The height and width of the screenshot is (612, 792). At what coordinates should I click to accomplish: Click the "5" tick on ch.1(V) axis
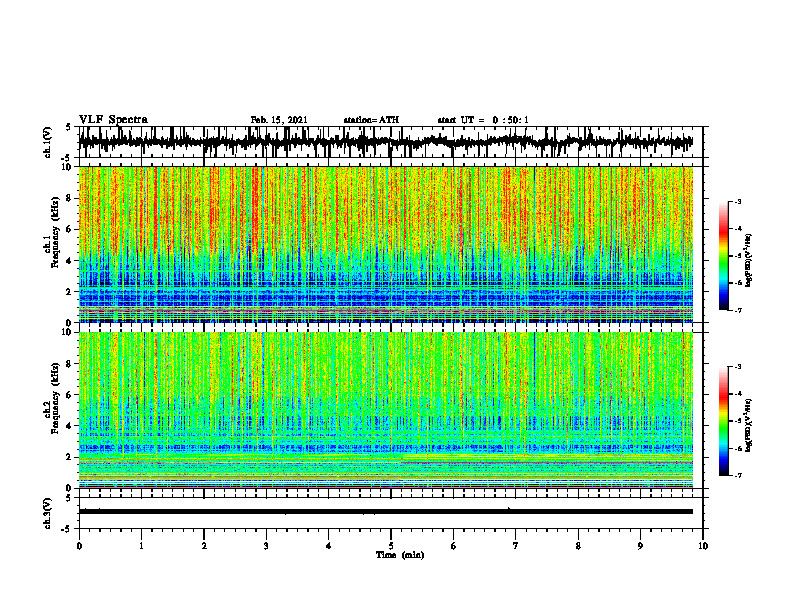(x=68, y=127)
